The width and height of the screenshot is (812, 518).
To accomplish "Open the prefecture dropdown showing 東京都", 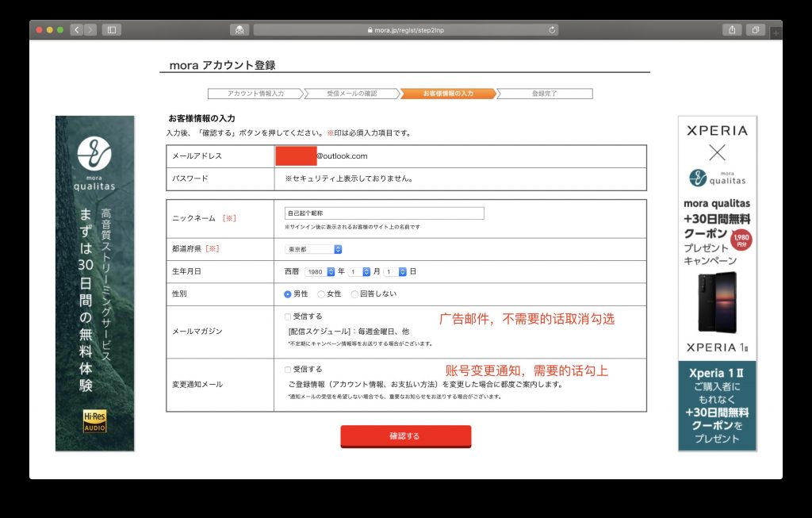I will point(313,249).
